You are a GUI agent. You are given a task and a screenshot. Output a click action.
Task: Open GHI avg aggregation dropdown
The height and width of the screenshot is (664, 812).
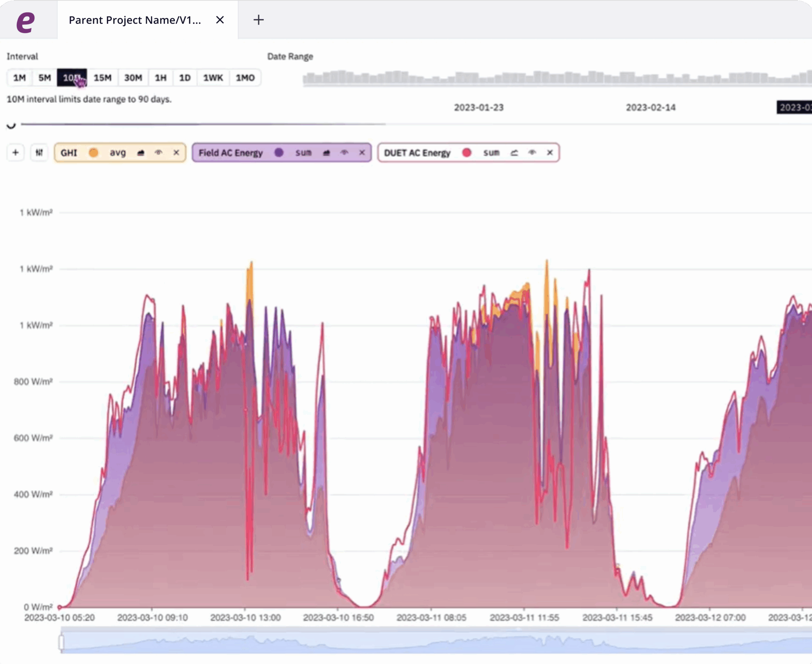[x=118, y=153]
